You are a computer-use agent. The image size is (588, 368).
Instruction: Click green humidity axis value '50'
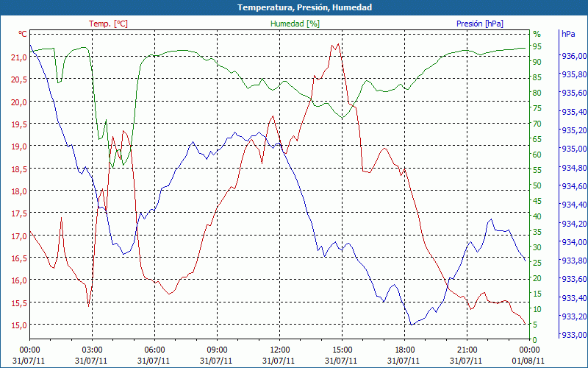click(x=537, y=185)
